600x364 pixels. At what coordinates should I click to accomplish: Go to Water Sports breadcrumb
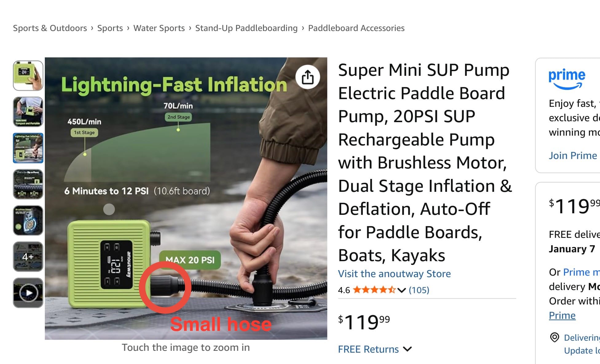pos(159,28)
